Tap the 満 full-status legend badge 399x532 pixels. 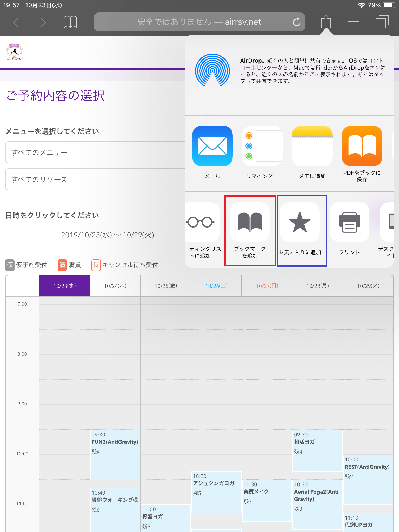(62, 265)
